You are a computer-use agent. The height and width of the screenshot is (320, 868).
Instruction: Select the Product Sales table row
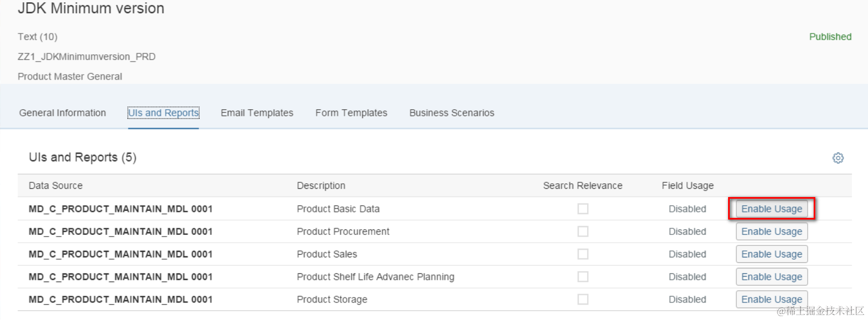click(326, 254)
